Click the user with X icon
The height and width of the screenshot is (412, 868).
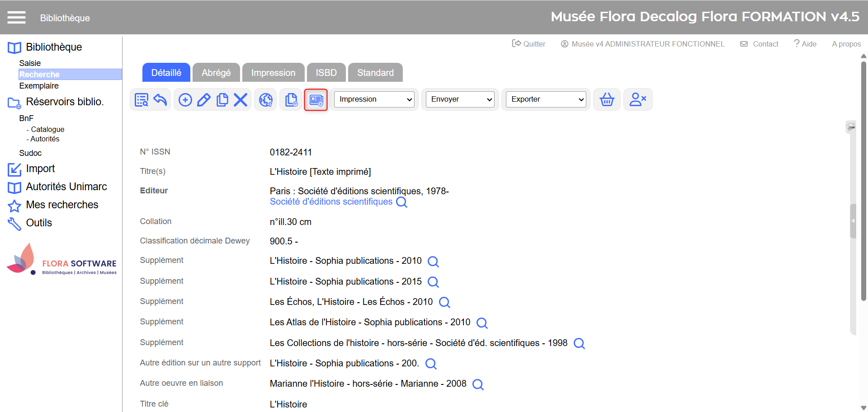637,99
